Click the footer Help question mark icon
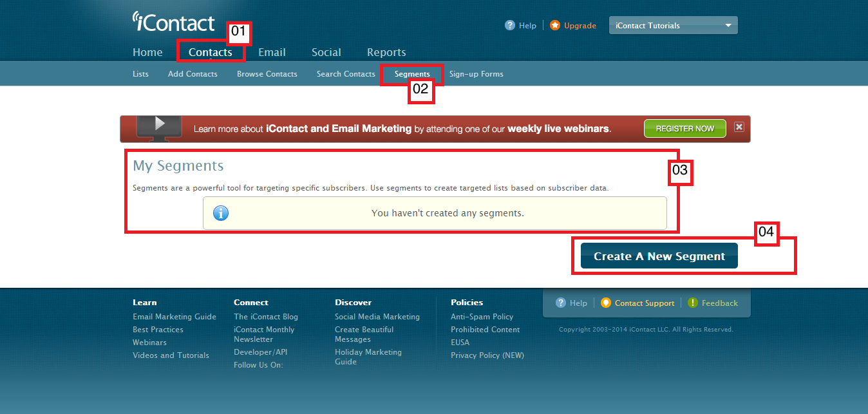The width and height of the screenshot is (868, 414). pyautogui.click(x=561, y=303)
